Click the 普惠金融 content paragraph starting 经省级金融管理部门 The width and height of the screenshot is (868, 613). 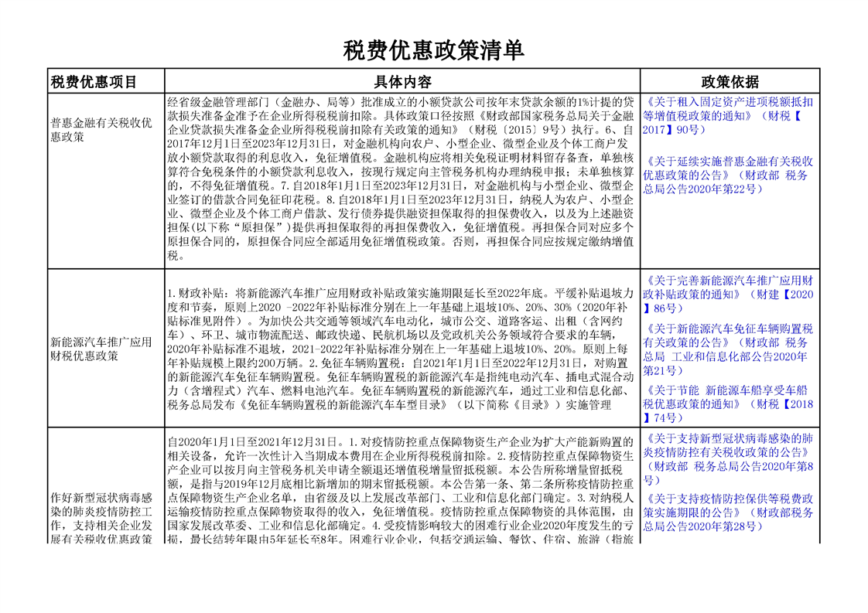pyautogui.click(x=402, y=179)
